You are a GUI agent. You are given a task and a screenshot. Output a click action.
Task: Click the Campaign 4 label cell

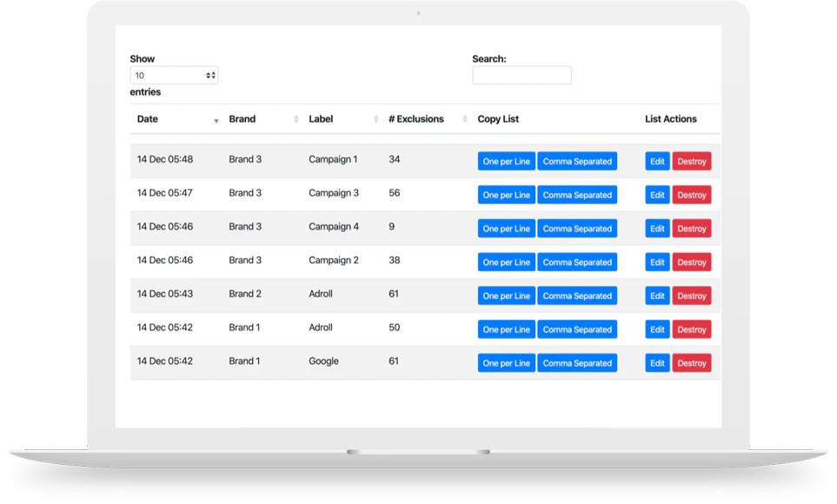(x=334, y=227)
